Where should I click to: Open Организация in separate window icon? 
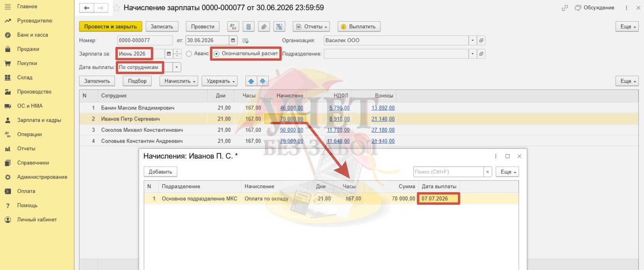pos(481,40)
